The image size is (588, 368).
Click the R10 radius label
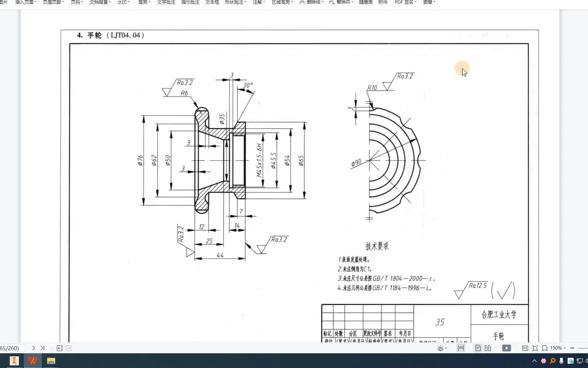click(372, 88)
